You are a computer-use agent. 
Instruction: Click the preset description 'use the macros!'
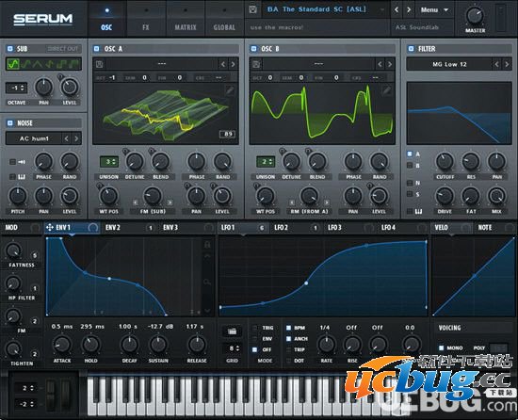(x=276, y=27)
